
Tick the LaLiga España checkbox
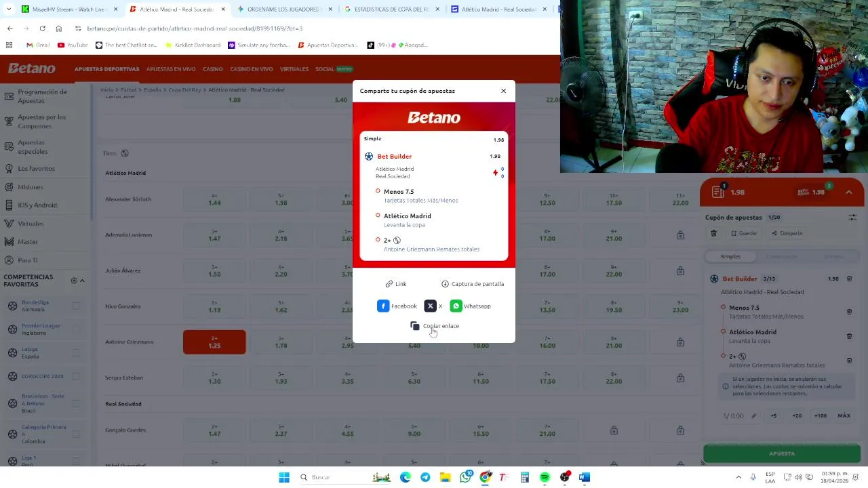[76, 352]
